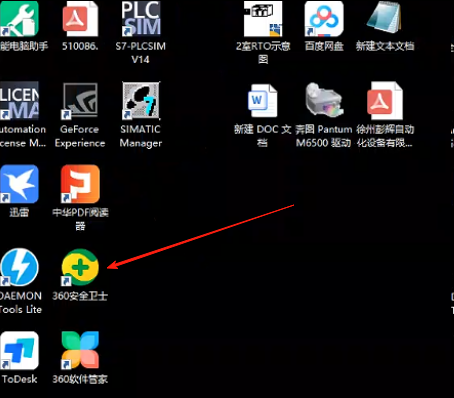Image resolution: width=454 pixels, height=398 pixels.
Task: Select the ToDesk desktop icon
Action: point(19,350)
